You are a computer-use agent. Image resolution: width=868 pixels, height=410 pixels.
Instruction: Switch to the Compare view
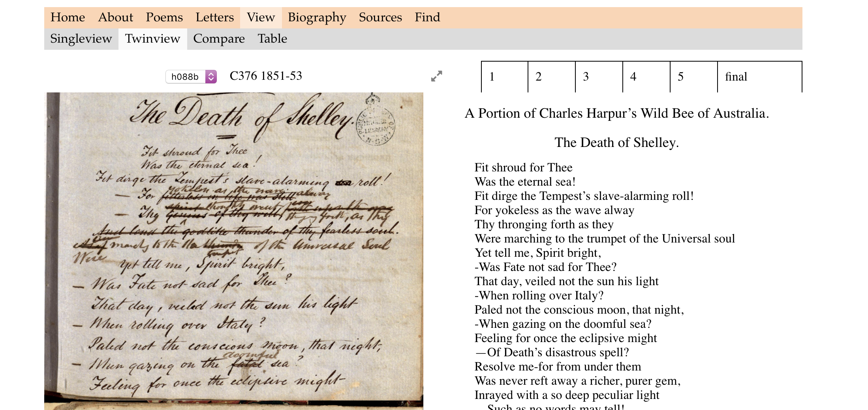pos(219,39)
